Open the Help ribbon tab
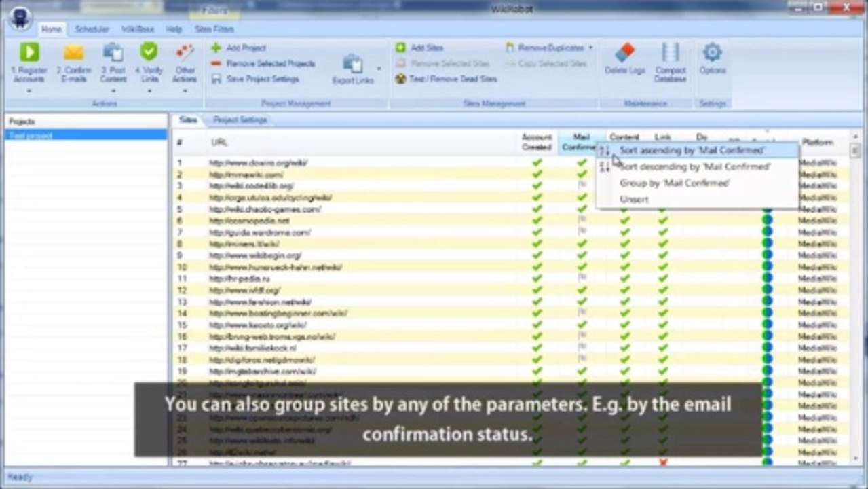The height and width of the screenshot is (489, 868). [x=174, y=30]
